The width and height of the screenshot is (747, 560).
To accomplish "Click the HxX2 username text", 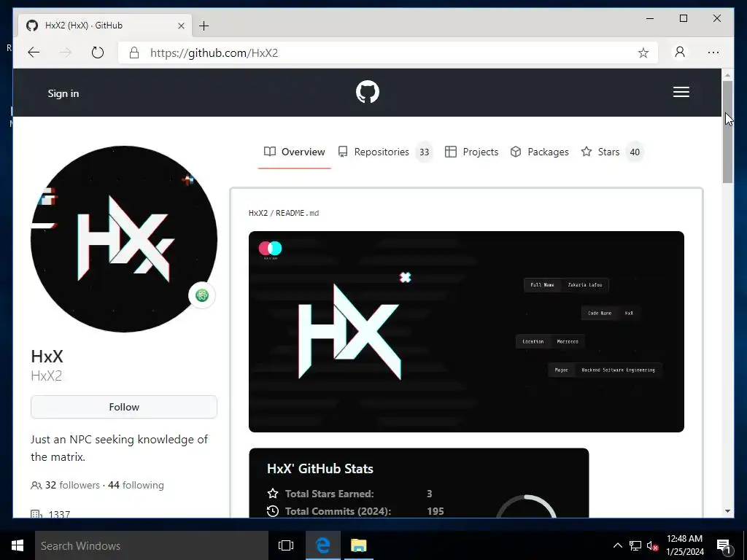I will [x=46, y=376].
